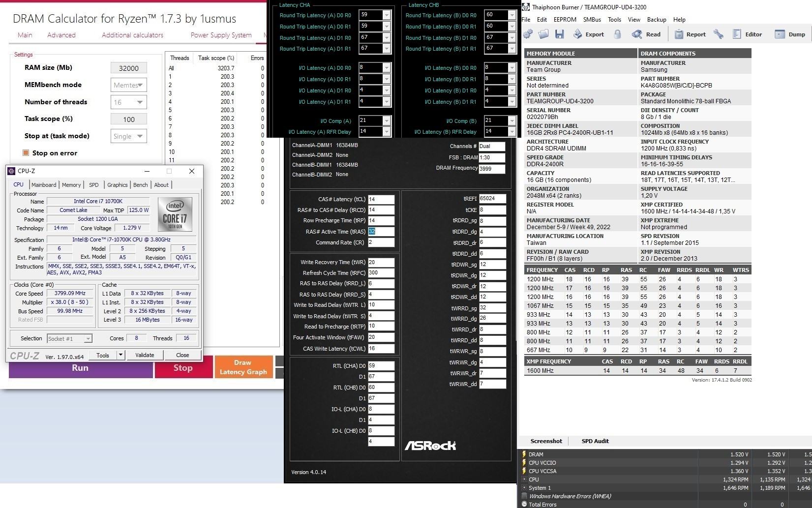Switch to SPD Audit tab in Thaiphoon

595,441
